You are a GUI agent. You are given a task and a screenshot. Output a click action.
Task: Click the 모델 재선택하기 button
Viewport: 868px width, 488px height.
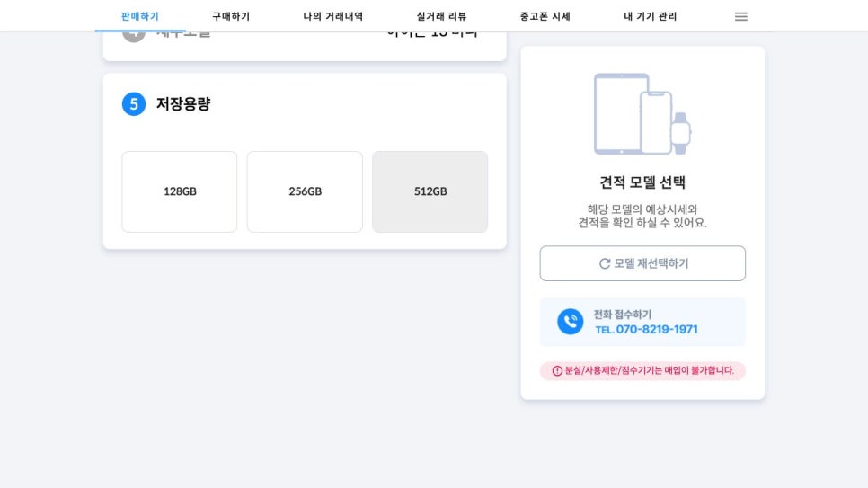click(642, 263)
